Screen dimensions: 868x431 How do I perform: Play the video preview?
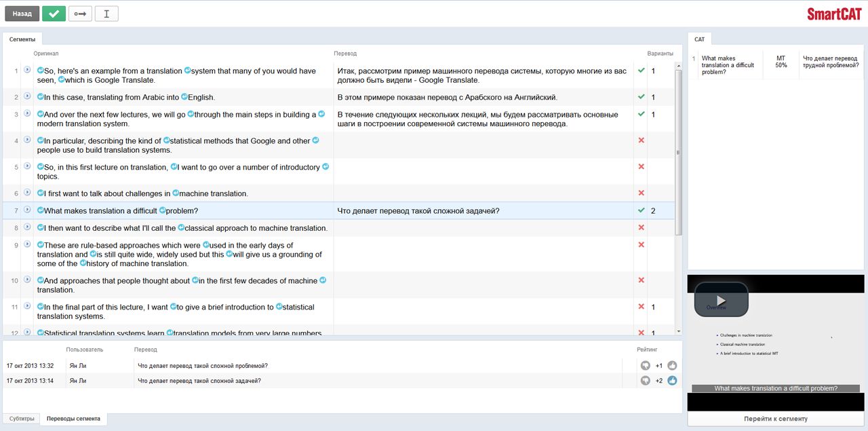click(721, 299)
